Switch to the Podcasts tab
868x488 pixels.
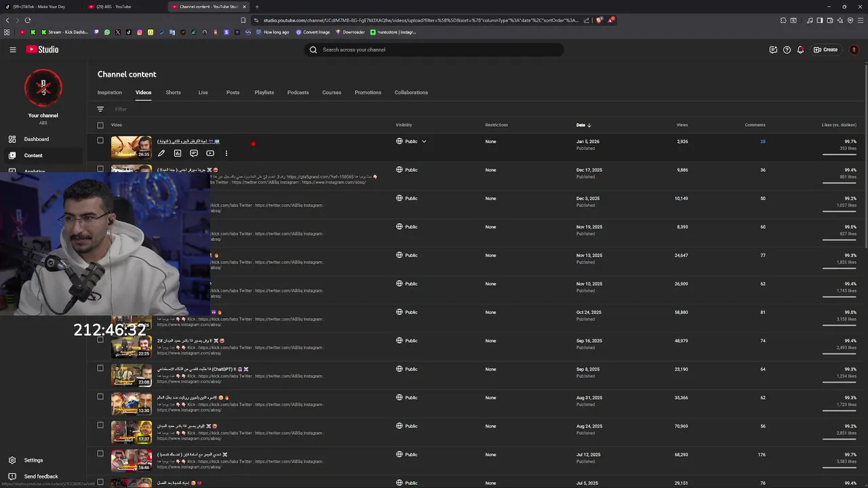[298, 92]
